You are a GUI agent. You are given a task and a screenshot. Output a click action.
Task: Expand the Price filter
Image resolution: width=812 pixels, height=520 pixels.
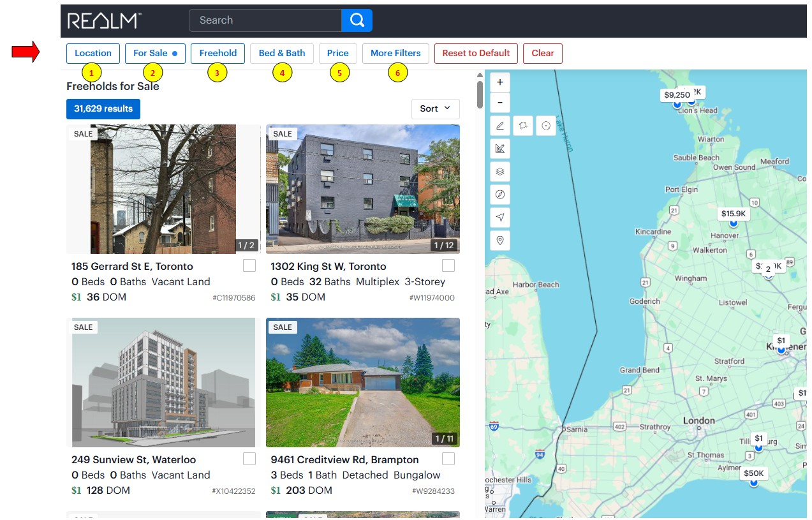click(x=337, y=54)
